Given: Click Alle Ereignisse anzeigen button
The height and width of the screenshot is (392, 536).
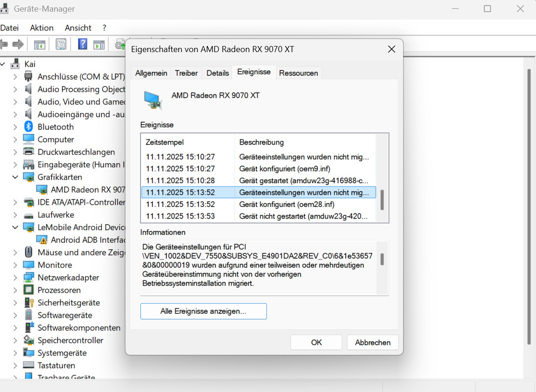Looking at the screenshot, I should (204, 311).
